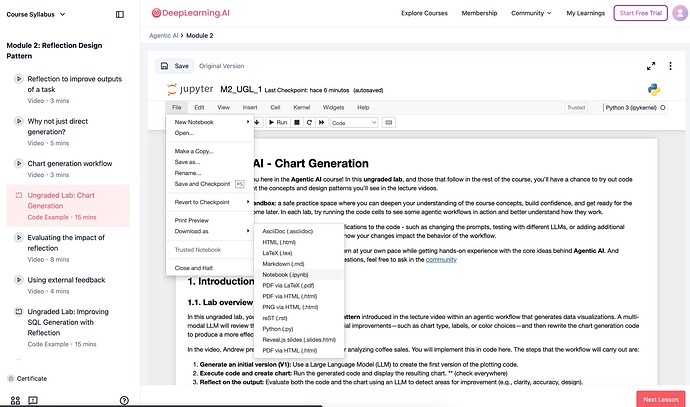
Task: Click the Trusted notebook indicator
Action: pyautogui.click(x=576, y=107)
